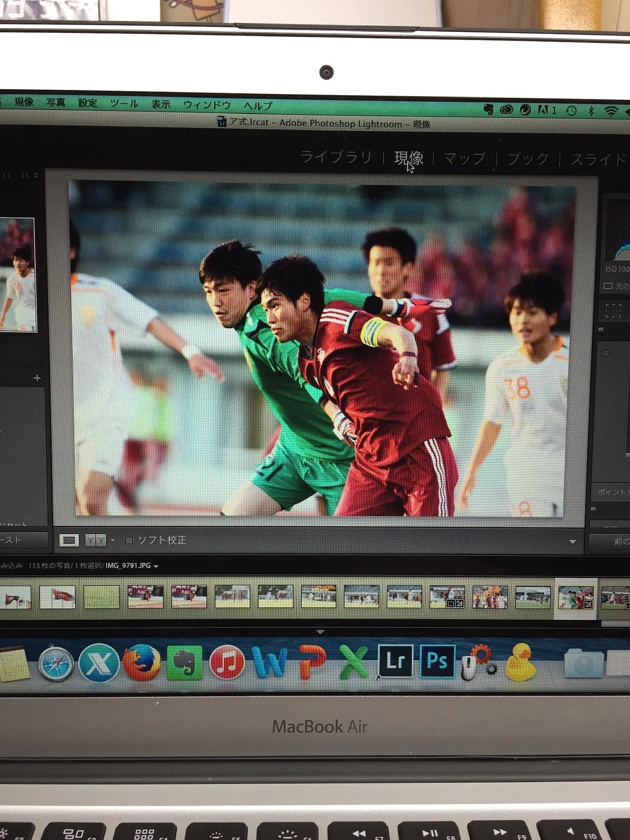Open the before/after view dropdown arrow

click(x=113, y=540)
